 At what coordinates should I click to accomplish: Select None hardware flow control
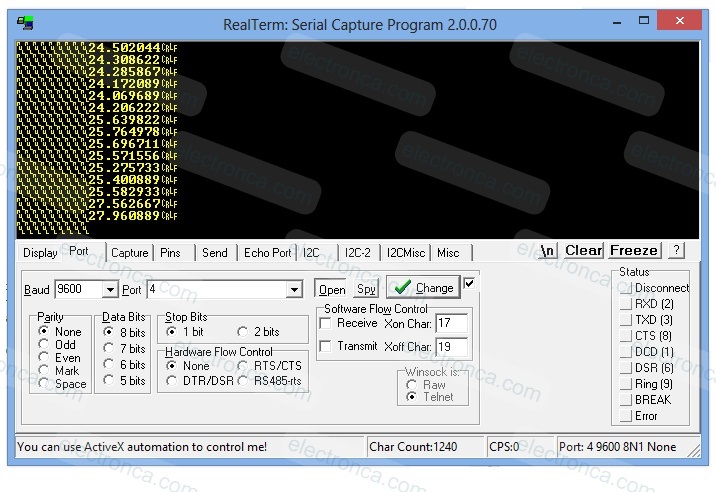[188, 366]
